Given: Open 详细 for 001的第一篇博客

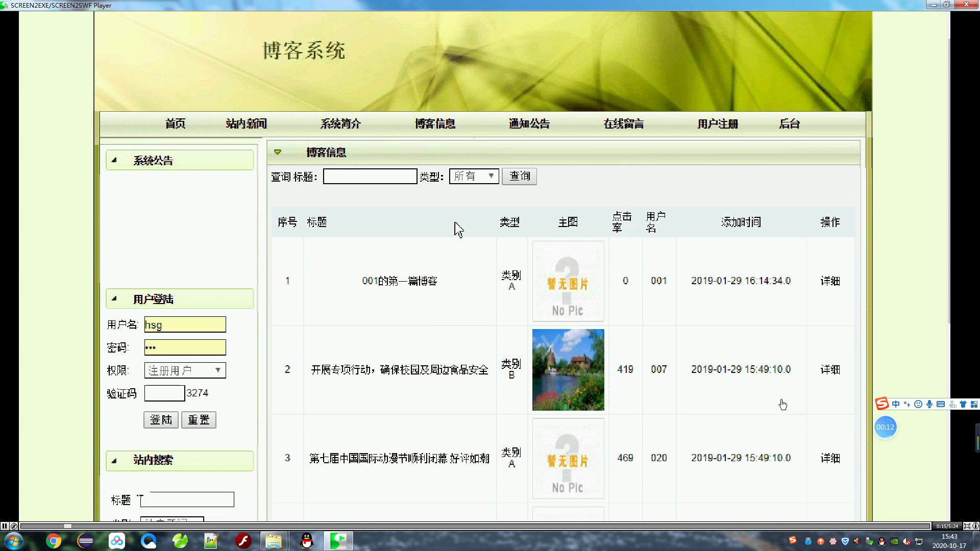Looking at the screenshot, I should [x=830, y=281].
